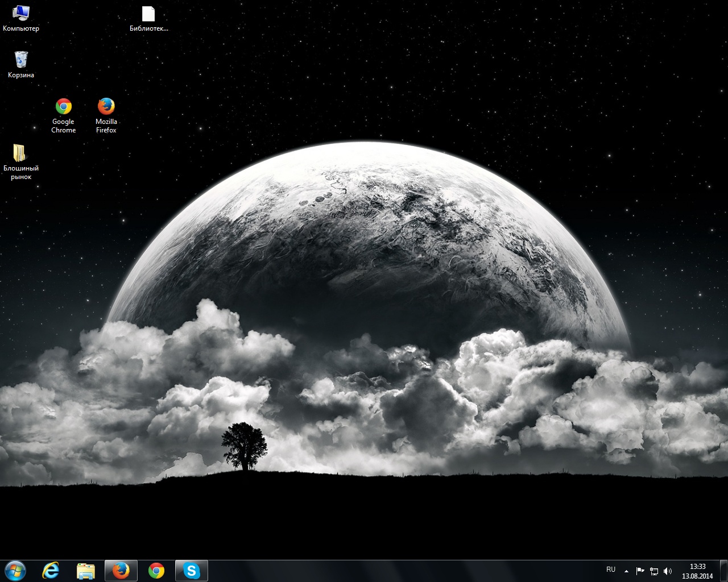Open the RU language selector
The image size is (728, 582).
[611, 569]
